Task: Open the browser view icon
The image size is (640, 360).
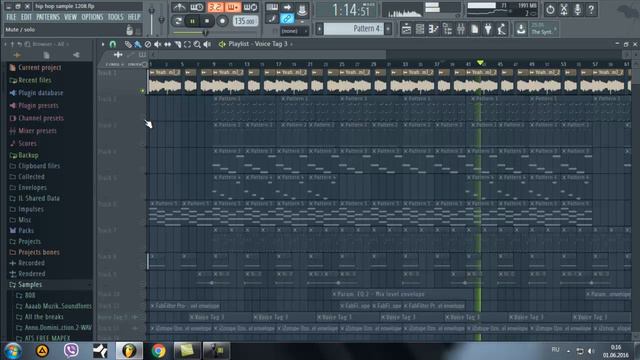Action: pyautogui.click(x=447, y=29)
